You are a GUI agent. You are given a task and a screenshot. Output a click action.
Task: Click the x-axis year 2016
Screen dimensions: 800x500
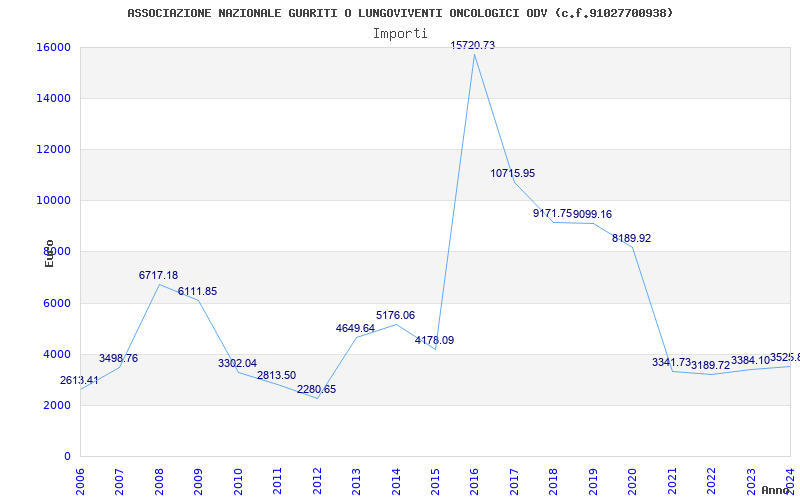(x=474, y=481)
